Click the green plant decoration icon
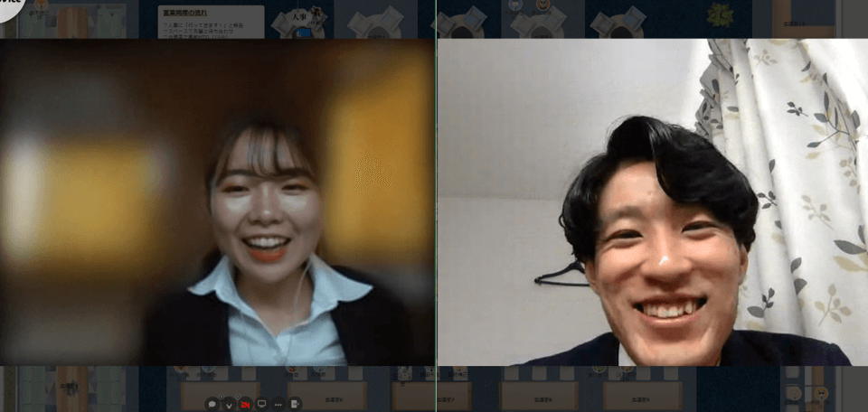The height and width of the screenshot is (412, 868). (721, 14)
